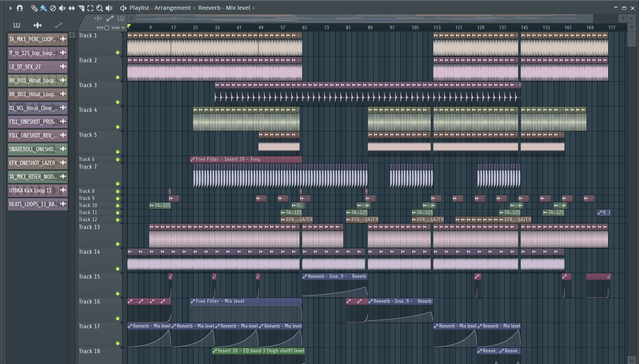Image resolution: width=639 pixels, height=364 pixels.
Task: Click the Playlist - Arrangement title
Action: tap(160, 8)
